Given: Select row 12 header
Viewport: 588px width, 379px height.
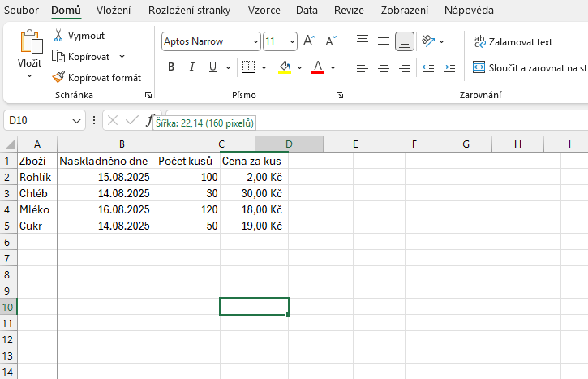Looking at the screenshot, I should click(x=8, y=339).
